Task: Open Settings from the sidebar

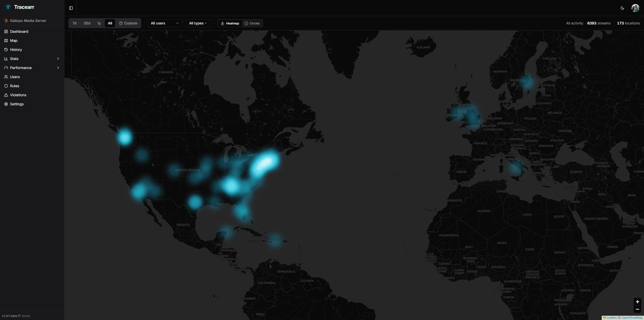Action: coord(17,104)
